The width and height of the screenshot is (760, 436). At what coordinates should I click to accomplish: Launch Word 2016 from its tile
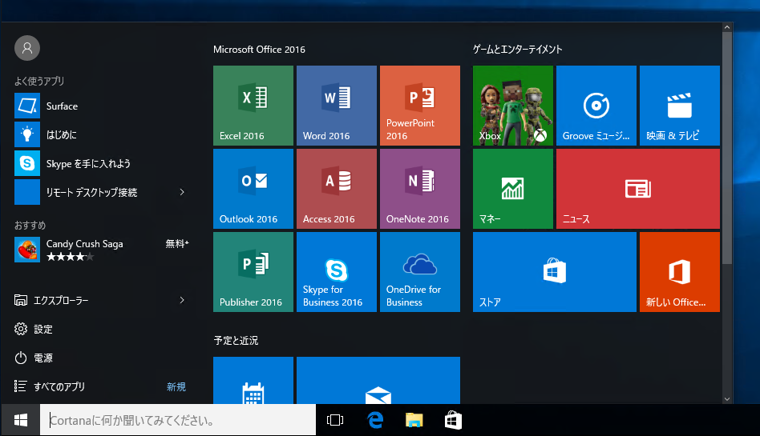[x=336, y=106]
